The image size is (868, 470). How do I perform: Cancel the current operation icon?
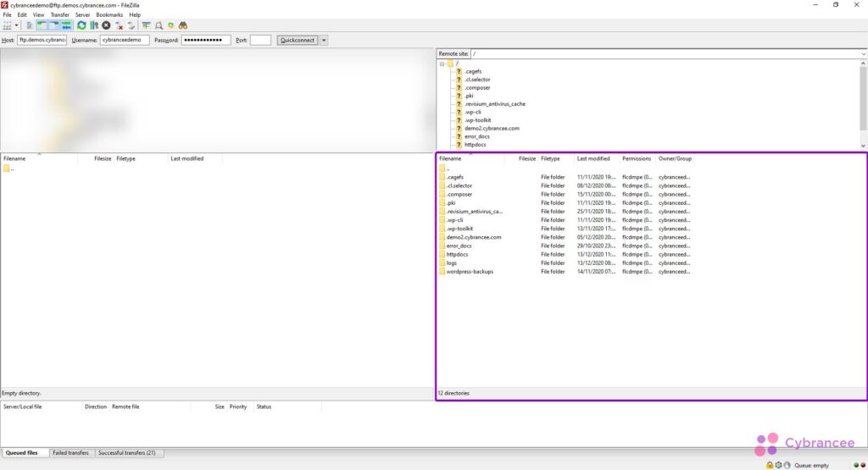(x=106, y=25)
